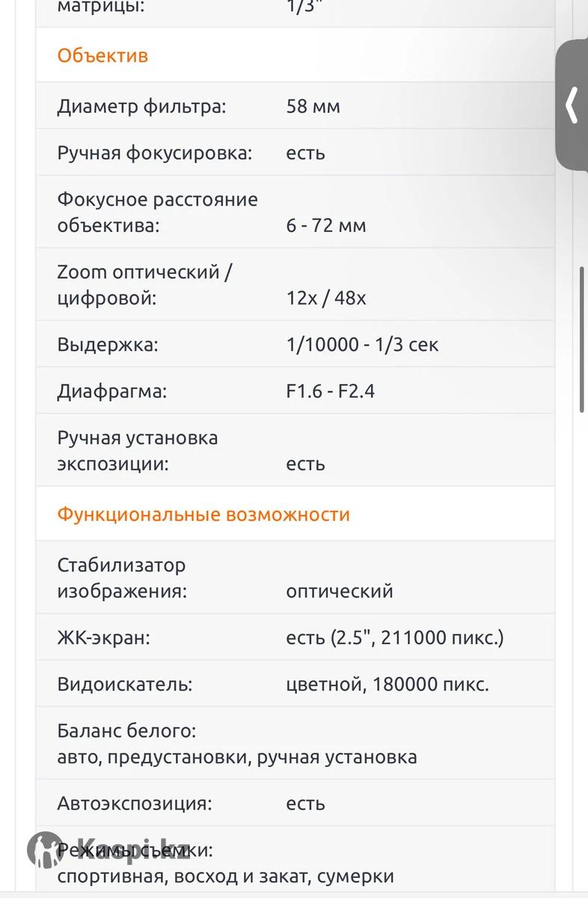Viewport: 588px width, 898px height.
Task: Click the "Выдержка" label
Action: (108, 344)
